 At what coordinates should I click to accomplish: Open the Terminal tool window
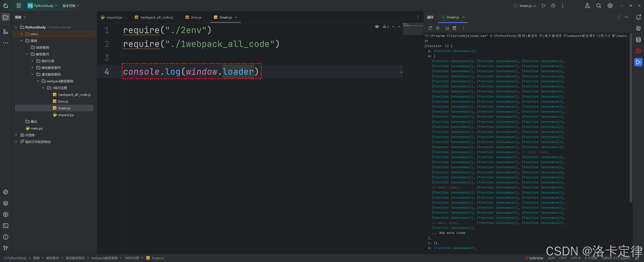tap(5, 226)
